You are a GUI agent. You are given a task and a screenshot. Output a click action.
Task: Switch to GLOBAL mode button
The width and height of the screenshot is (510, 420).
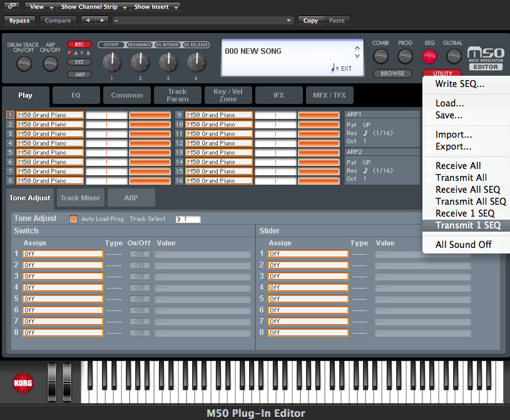pyautogui.click(x=454, y=56)
